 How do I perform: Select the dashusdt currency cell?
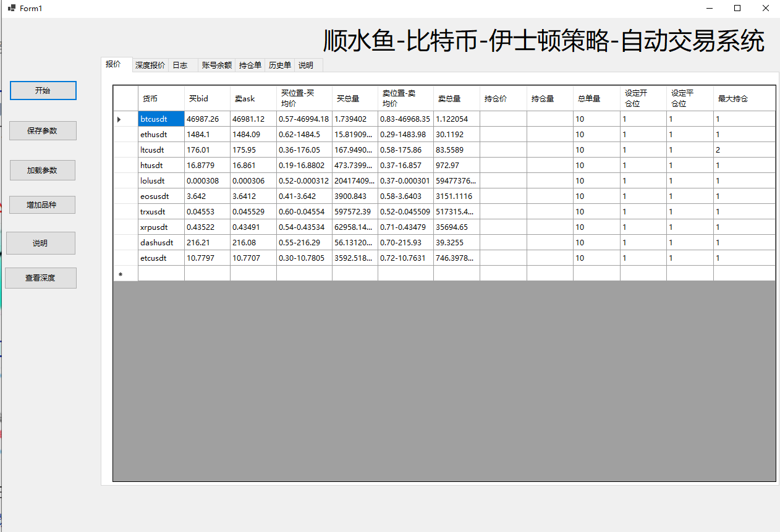161,243
